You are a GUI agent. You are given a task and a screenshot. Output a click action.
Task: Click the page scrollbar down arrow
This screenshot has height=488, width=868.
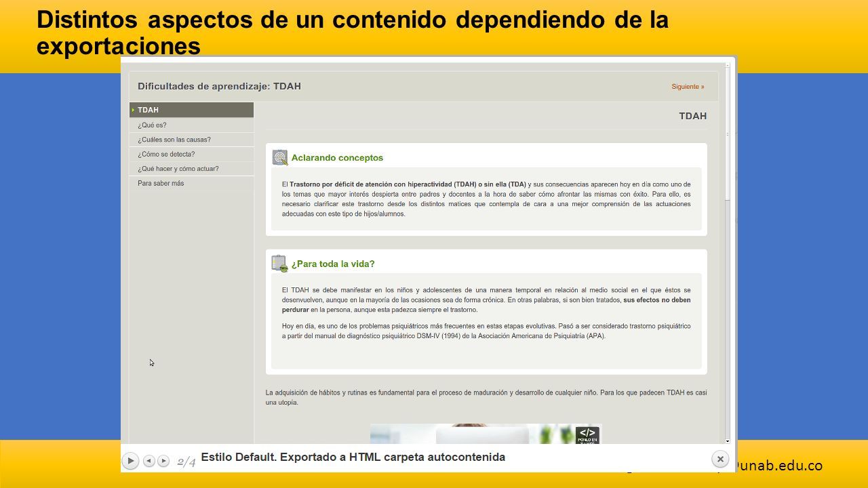[x=728, y=441]
